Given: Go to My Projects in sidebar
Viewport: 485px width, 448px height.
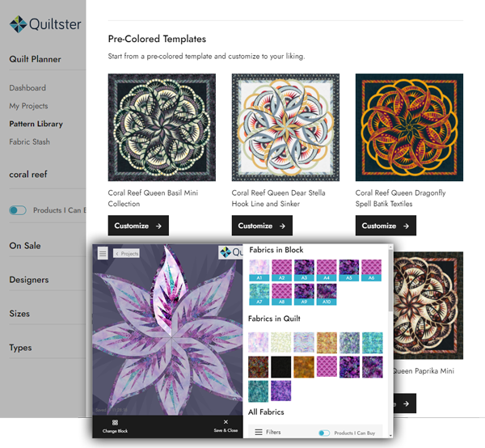Looking at the screenshot, I should click(x=28, y=106).
